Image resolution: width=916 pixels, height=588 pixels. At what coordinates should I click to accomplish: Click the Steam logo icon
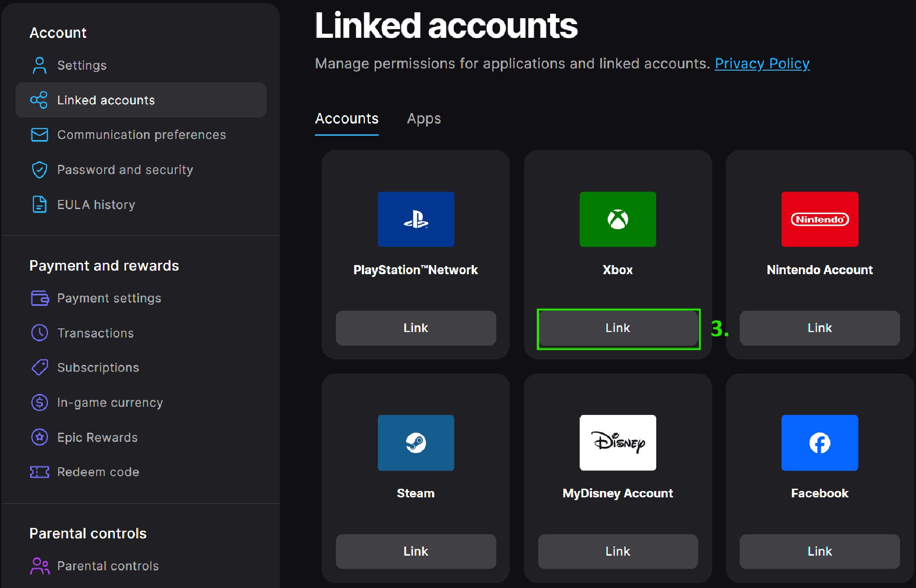point(416,443)
